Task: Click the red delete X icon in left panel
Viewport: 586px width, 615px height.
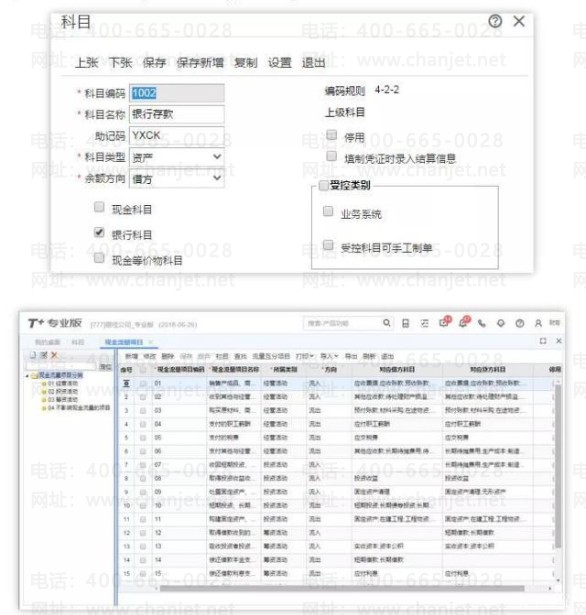Action: pos(54,355)
